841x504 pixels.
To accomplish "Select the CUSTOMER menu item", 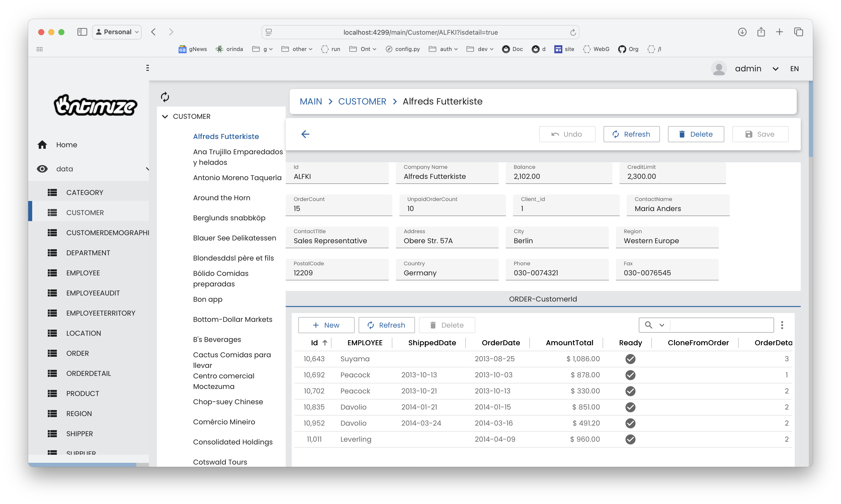I will pyautogui.click(x=85, y=213).
